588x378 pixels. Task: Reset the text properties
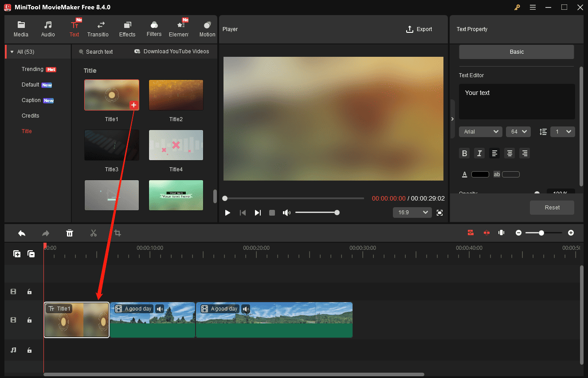552,208
